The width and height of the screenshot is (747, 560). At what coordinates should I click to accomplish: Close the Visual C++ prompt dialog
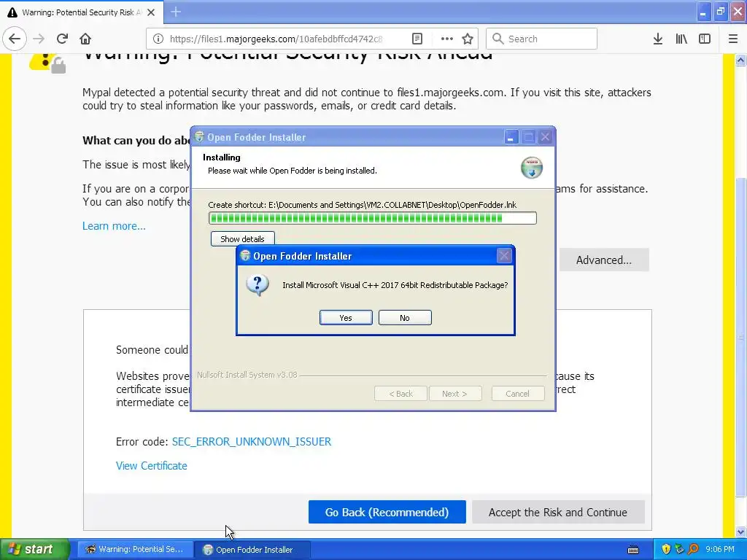point(504,256)
